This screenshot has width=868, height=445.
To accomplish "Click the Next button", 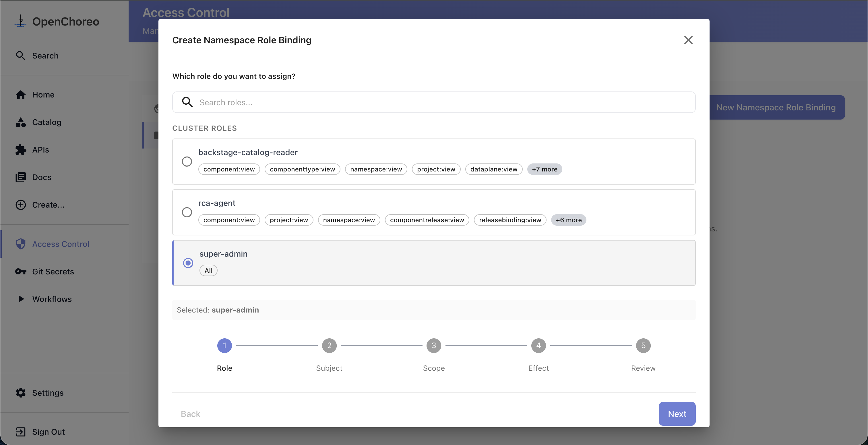I will pyautogui.click(x=677, y=414).
